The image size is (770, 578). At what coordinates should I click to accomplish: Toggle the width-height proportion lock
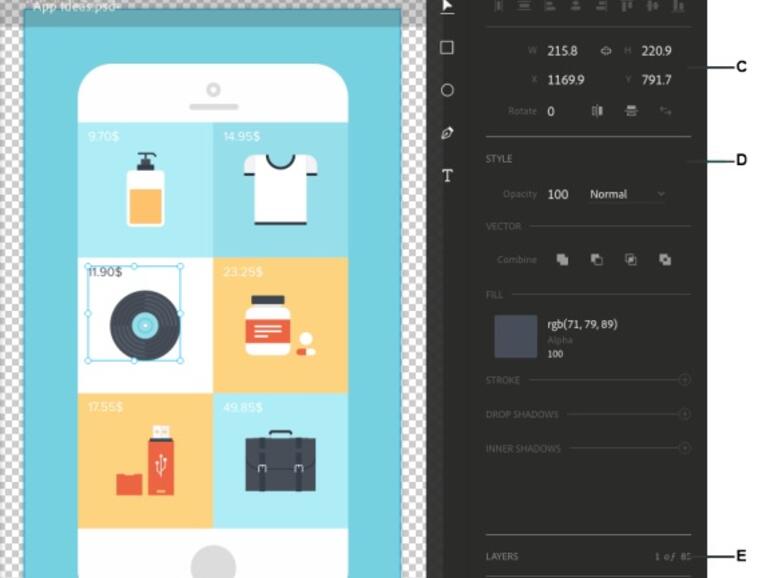tap(606, 51)
